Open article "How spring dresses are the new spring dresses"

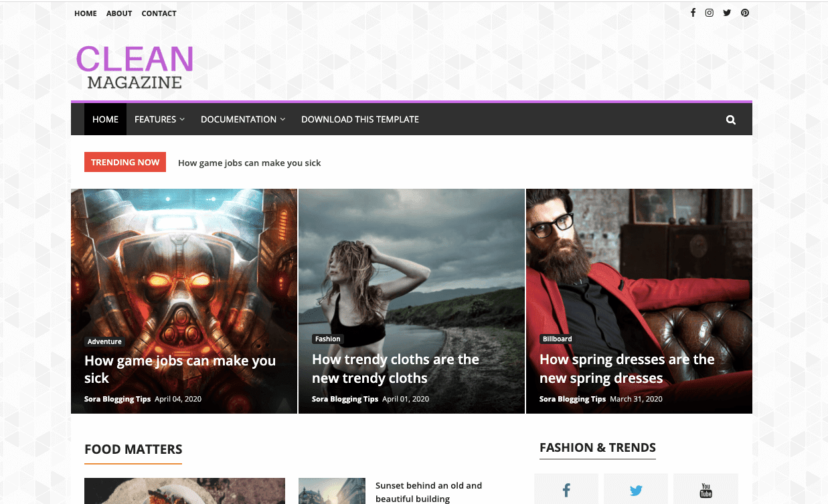[627, 369]
